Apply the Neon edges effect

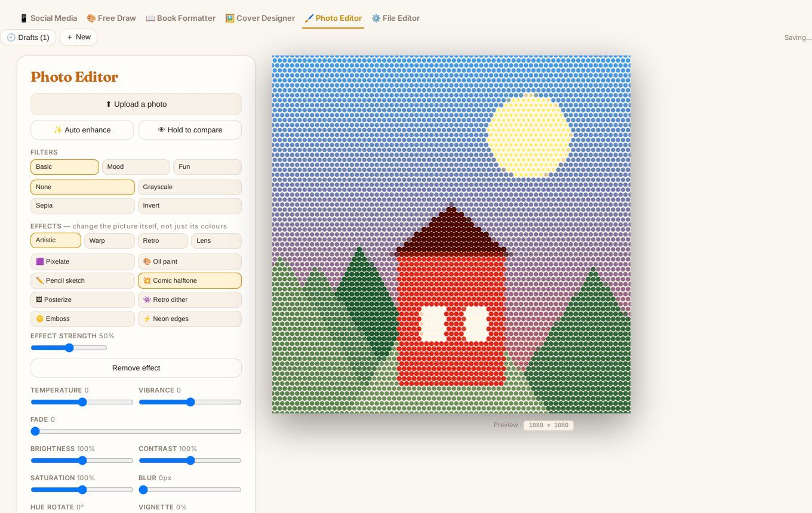190,319
